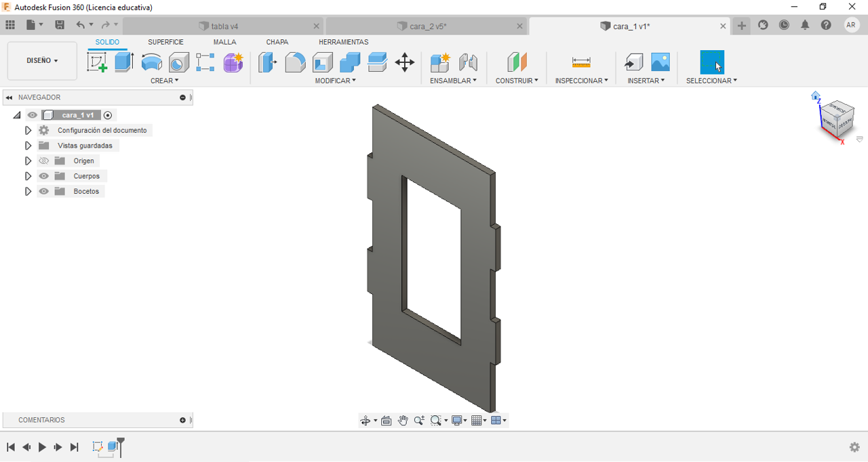868x462 pixels.
Task: Expand the Bocetos folder
Action: pos(28,192)
